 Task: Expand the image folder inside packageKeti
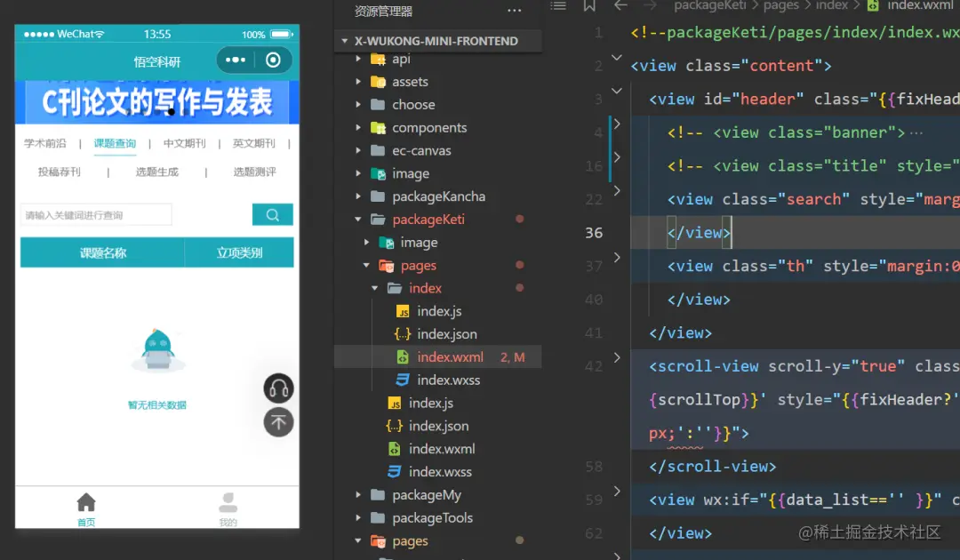pyautogui.click(x=367, y=243)
